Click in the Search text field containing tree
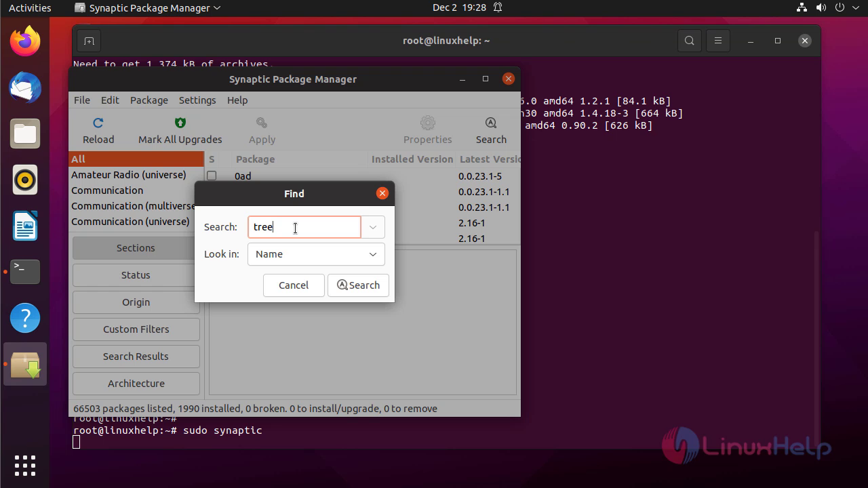The width and height of the screenshot is (868, 488). (x=304, y=227)
